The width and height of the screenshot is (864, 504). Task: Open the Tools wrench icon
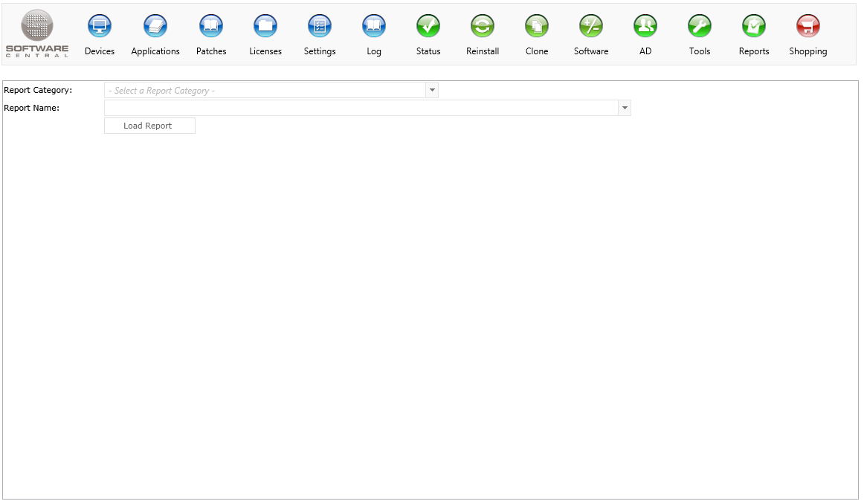click(x=700, y=27)
